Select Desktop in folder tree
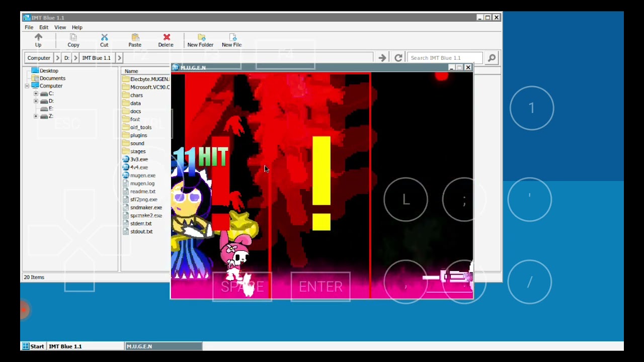Image resolution: width=644 pixels, height=362 pixels. point(45,71)
